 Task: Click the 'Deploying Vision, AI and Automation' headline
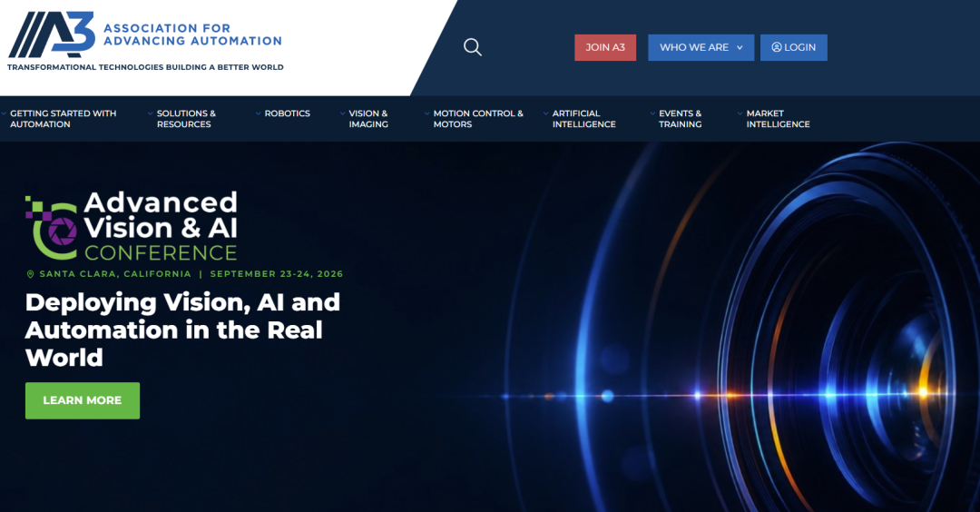pyautogui.click(x=182, y=330)
